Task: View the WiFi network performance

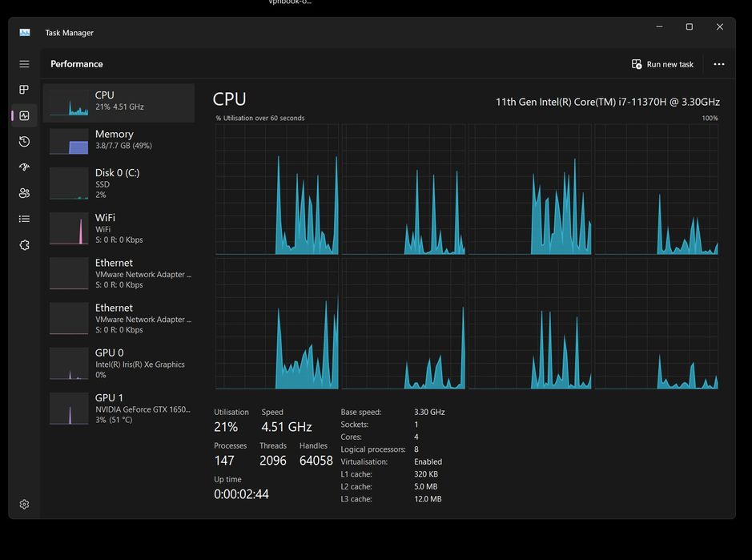Action: [119, 228]
